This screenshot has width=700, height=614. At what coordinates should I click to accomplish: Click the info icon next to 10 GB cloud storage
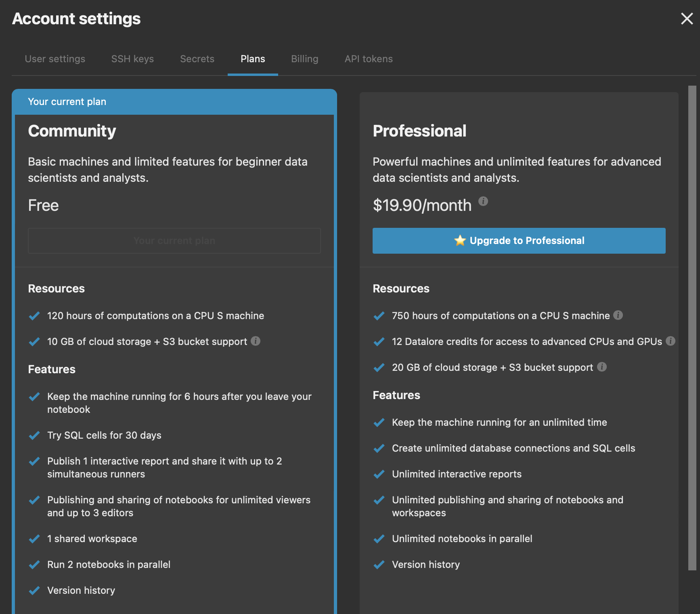point(256,341)
